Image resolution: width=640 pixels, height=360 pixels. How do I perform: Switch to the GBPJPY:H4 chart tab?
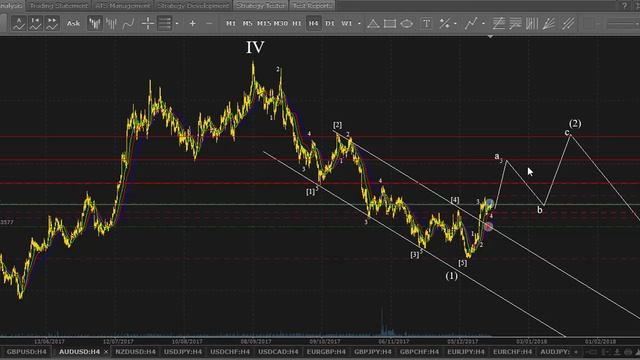pyautogui.click(x=373, y=351)
